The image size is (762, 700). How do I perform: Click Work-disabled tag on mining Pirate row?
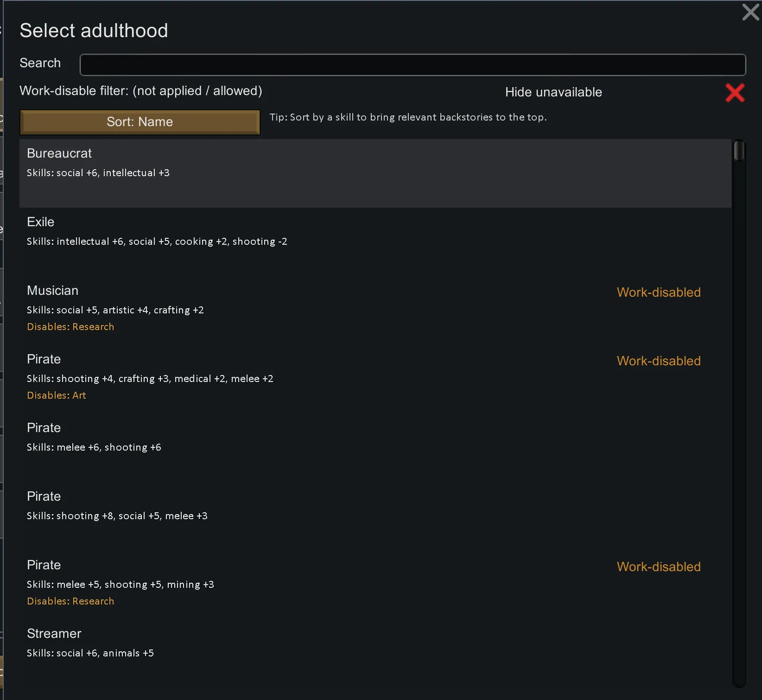(x=658, y=567)
